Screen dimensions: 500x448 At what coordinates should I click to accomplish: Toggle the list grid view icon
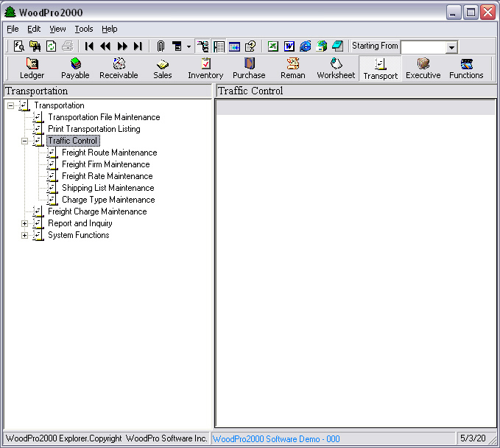click(x=219, y=46)
